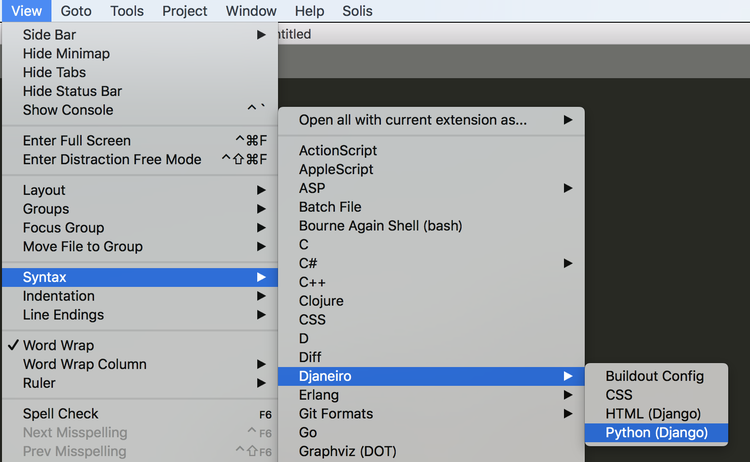The width and height of the screenshot is (750, 462).
Task: Expand the Word Wrap Column submenu
Action: pos(140,364)
